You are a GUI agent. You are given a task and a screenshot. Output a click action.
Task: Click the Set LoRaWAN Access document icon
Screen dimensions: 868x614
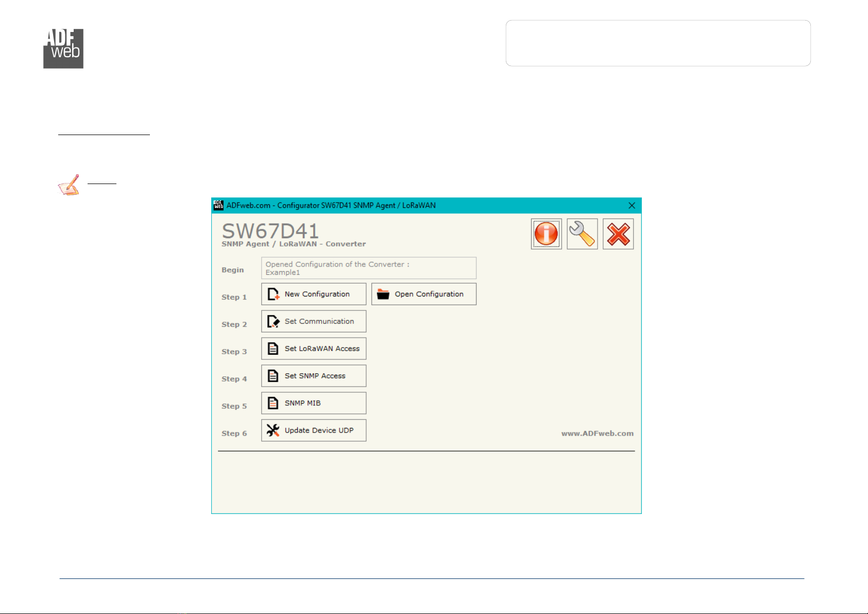(274, 349)
